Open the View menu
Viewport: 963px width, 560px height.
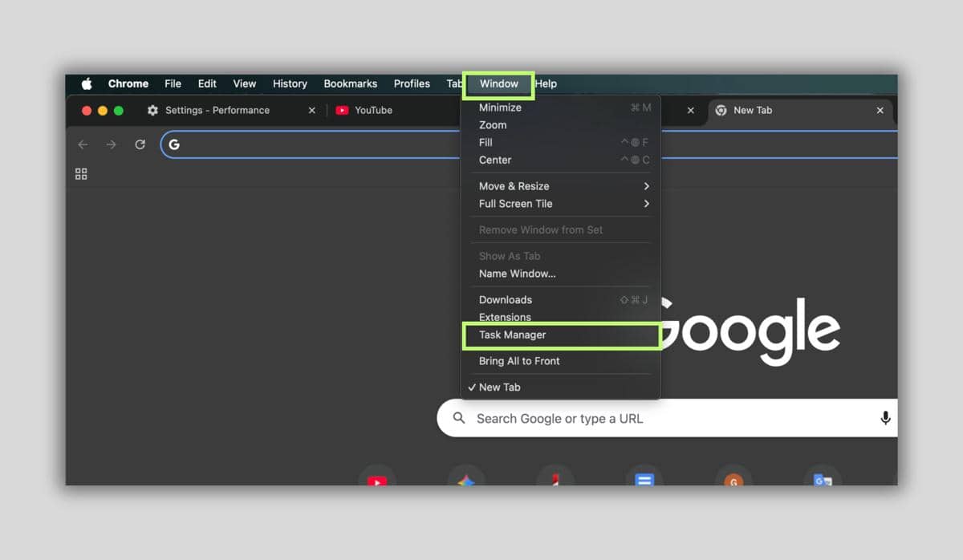click(245, 83)
